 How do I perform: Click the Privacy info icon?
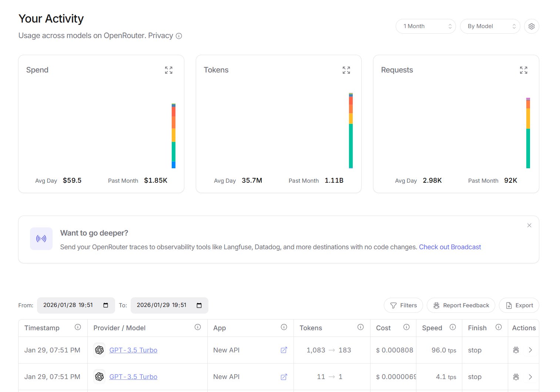point(179,36)
